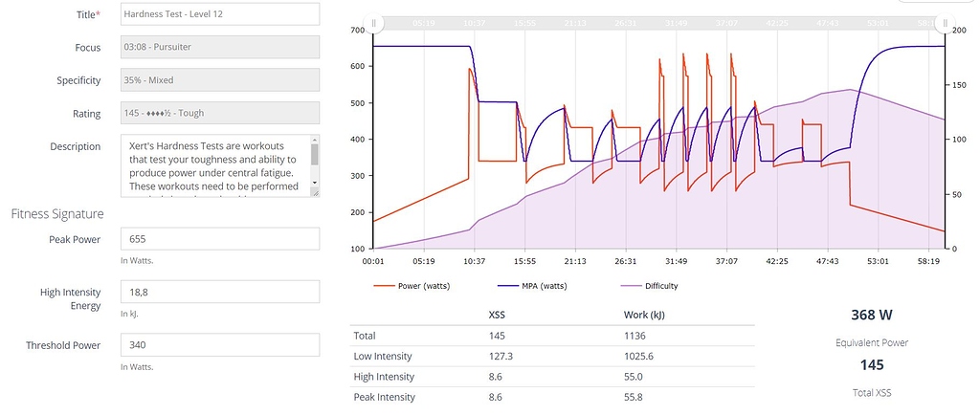Click the Specificity field showing 35% Mixed
Screen dimensions: 980x415
pyautogui.click(x=220, y=80)
